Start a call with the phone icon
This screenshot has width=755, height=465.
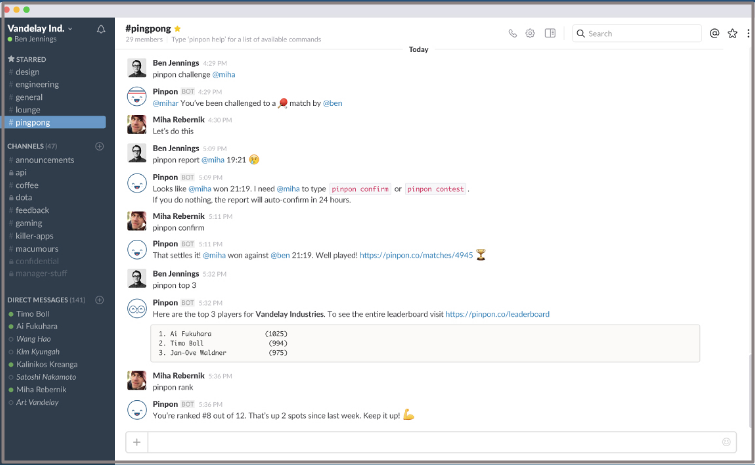pos(512,33)
